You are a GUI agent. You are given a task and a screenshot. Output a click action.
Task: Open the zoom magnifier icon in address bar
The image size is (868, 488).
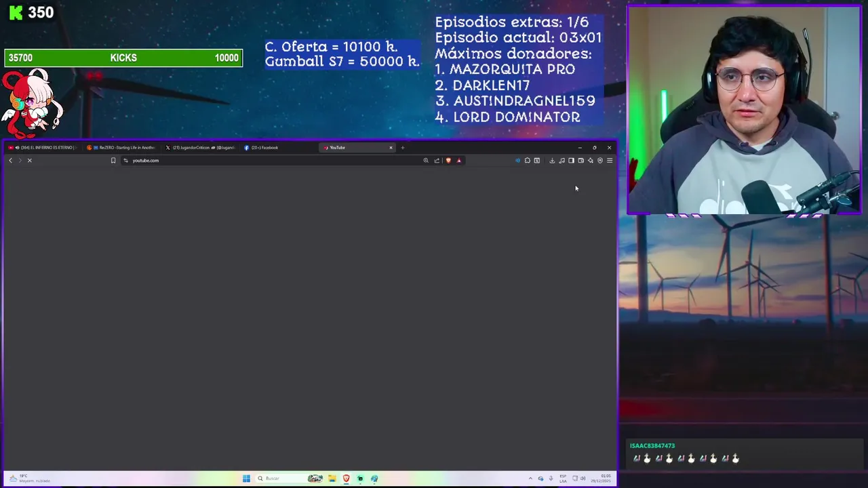click(x=426, y=161)
